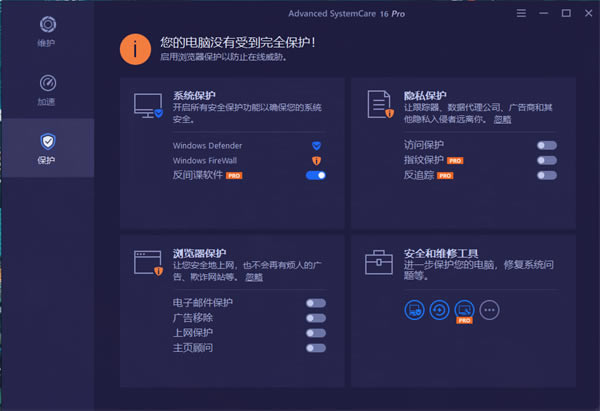600x411 pixels.
Task: Click the 系统保护 heading
Action: click(x=194, y=95)
